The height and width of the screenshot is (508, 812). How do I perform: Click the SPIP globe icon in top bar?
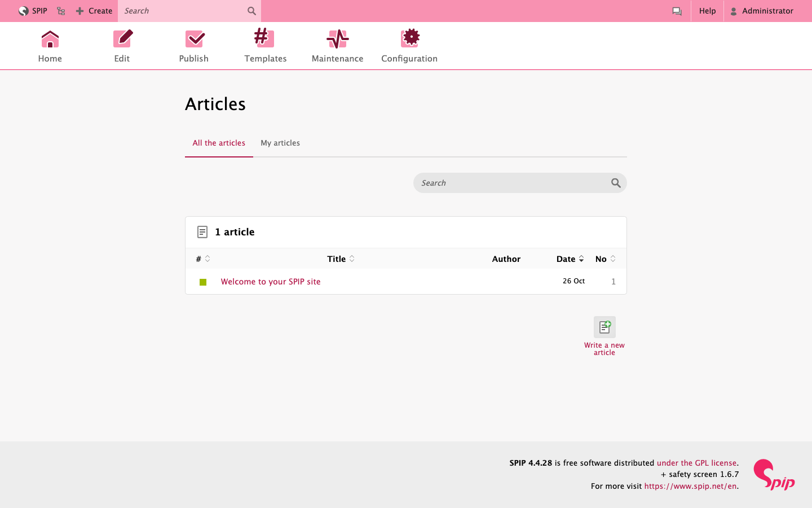(x=23, y=11)
